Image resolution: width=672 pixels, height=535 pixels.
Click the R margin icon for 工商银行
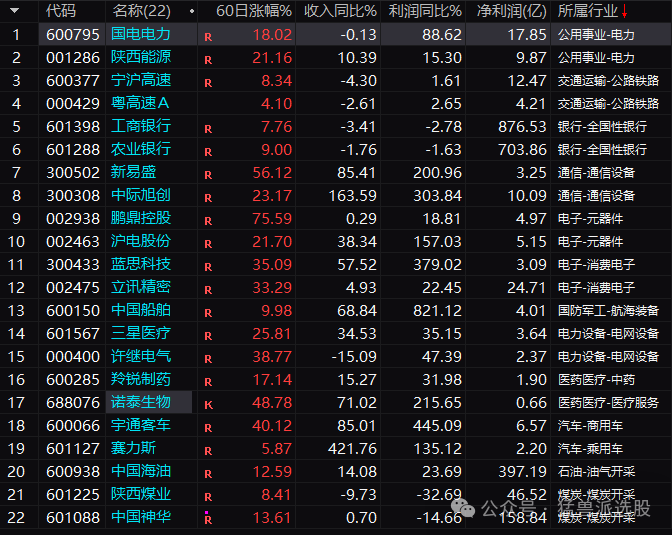(208, 129)
